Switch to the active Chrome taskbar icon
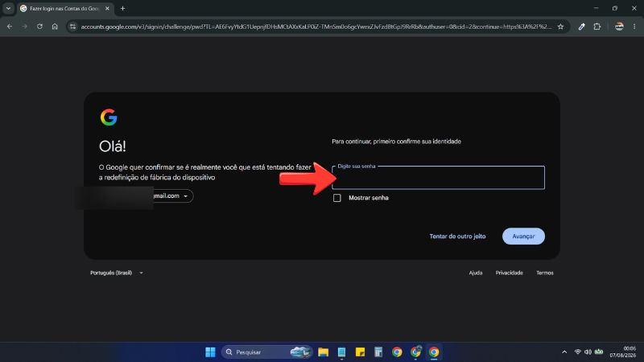The image size is (644, 362). pos(434,352)
